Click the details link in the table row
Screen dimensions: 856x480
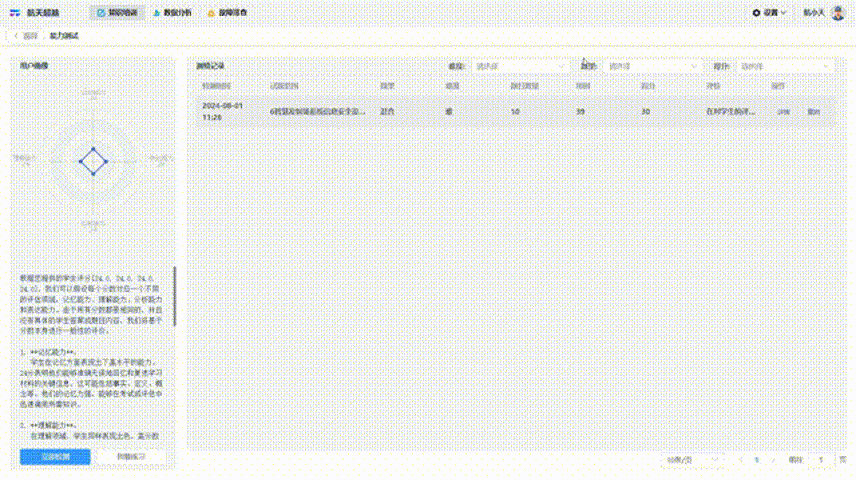[784, 112]
